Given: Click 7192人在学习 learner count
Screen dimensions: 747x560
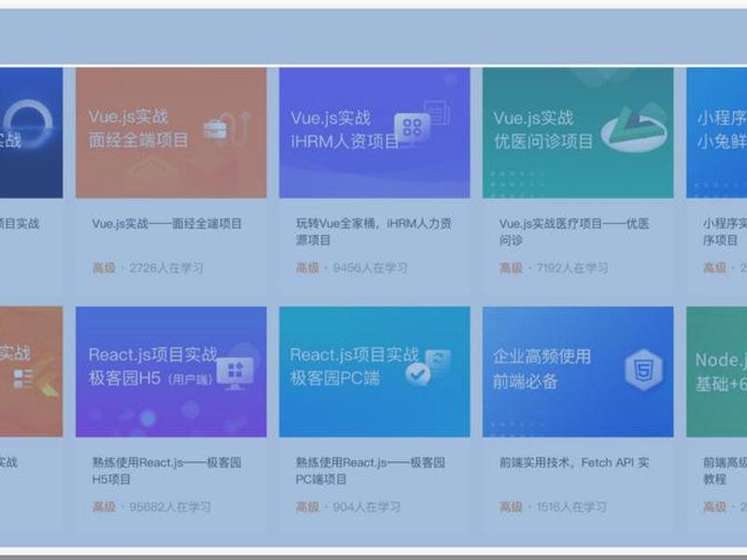Looking at the screenshot, I should (x=572, y=268).
